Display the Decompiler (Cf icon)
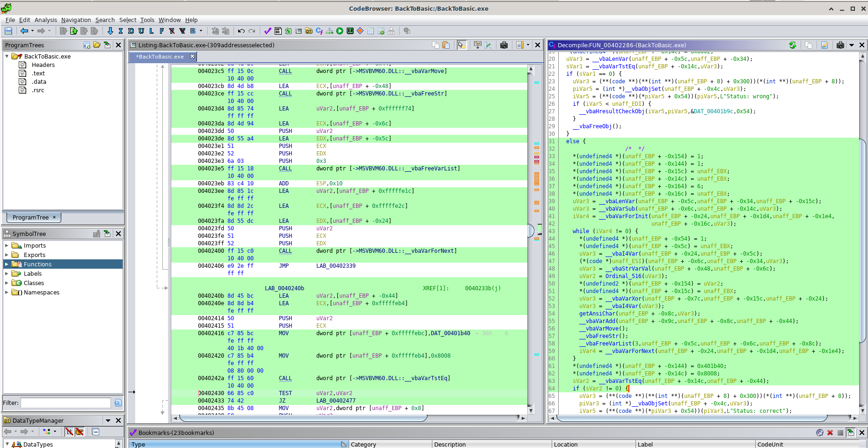The height and width of the screenshot is (448, 868). click(319, 31)
